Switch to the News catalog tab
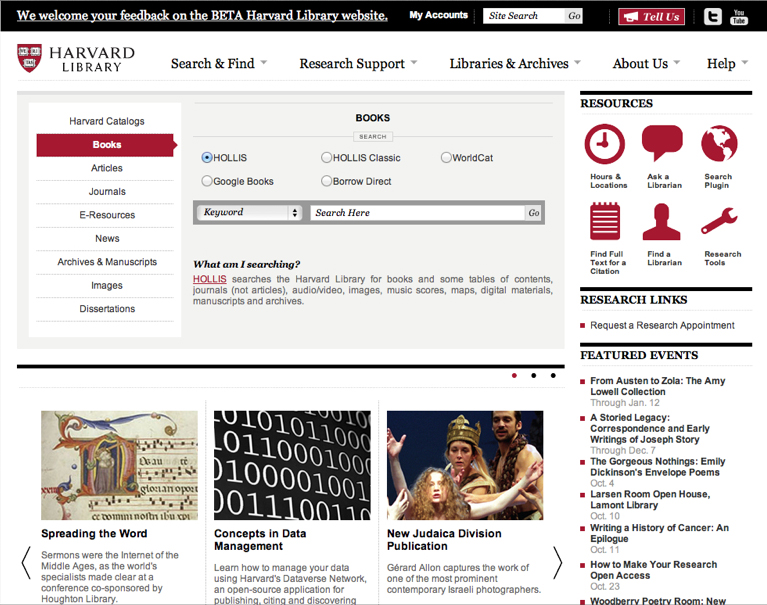The width and height of the screenshot is (767, 605). pyautogui.click(x=107, y=239)
